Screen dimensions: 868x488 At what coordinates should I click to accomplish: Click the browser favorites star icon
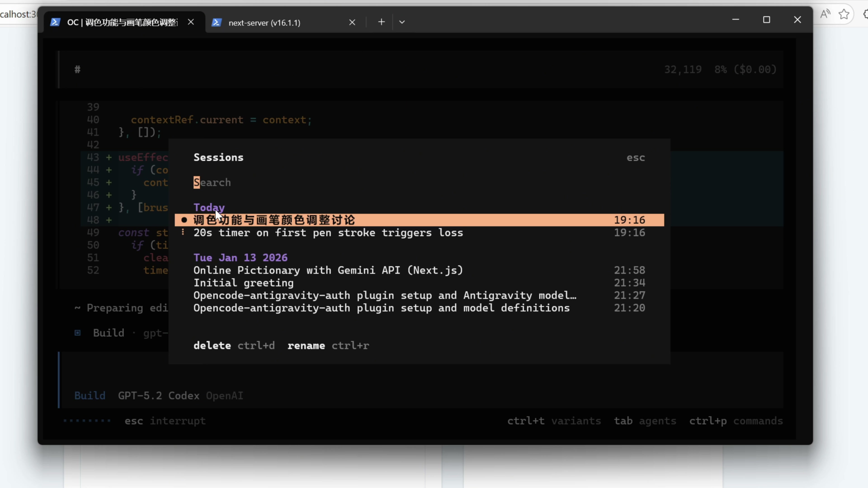point(844,14)
